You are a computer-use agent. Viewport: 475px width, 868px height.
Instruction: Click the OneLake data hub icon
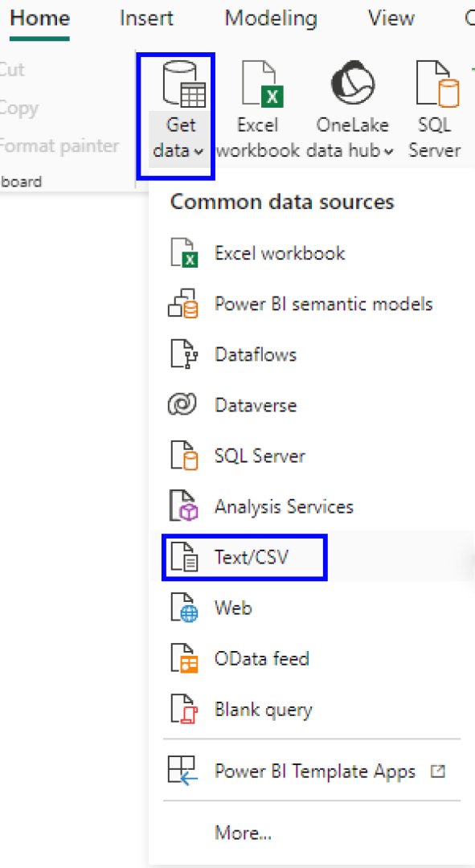[353, 83]
